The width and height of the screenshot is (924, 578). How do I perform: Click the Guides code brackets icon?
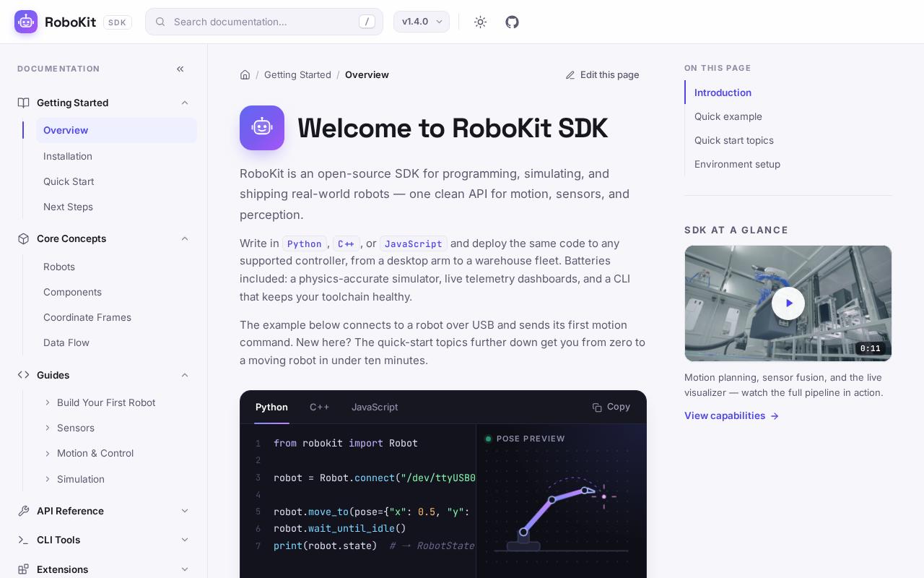point(24,375)
